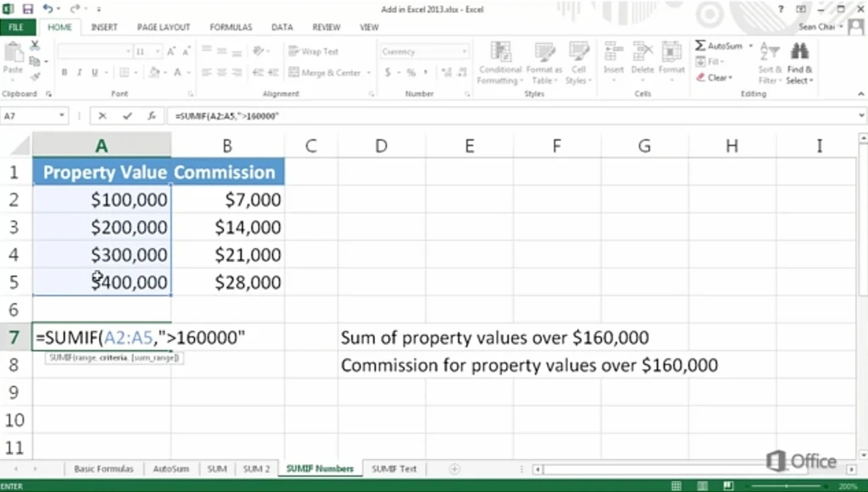Image resolution: width=868 pixels, height=492 pixels.
Task: Open Excel Help question mark
Action: point(781,8)
